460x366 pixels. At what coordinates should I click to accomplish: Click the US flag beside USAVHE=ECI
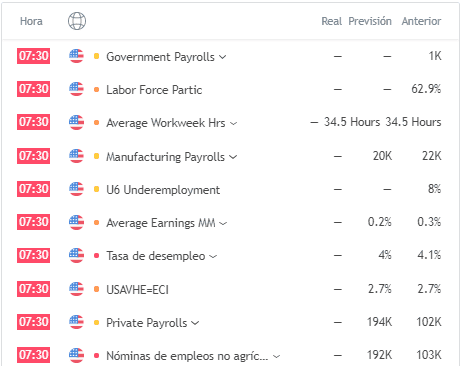tap(76, 289)
